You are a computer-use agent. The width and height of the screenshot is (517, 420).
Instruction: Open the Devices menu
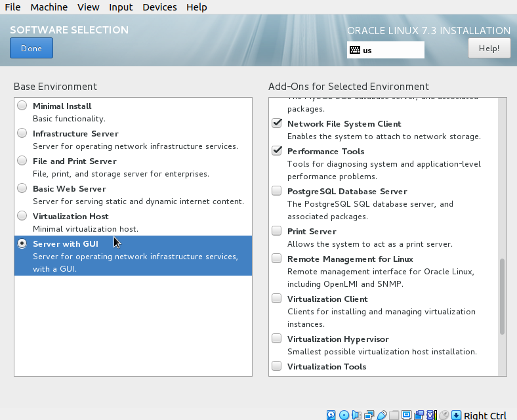pyautogui.click(x=159, y=7)
